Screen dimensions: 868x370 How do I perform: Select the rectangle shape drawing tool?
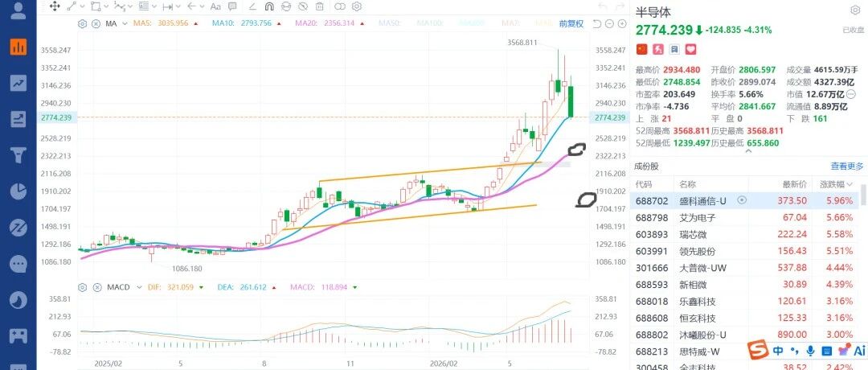point(96,6)
